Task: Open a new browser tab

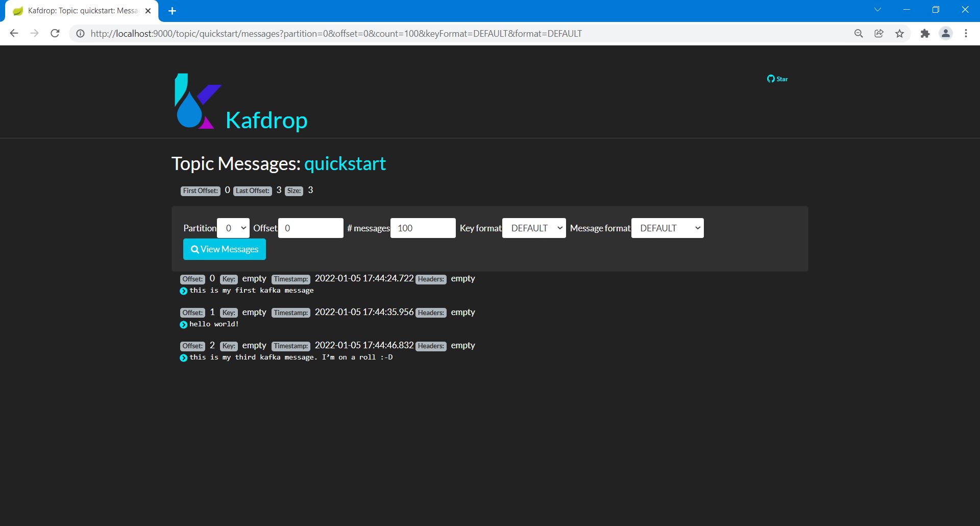Action: point(173,11)
